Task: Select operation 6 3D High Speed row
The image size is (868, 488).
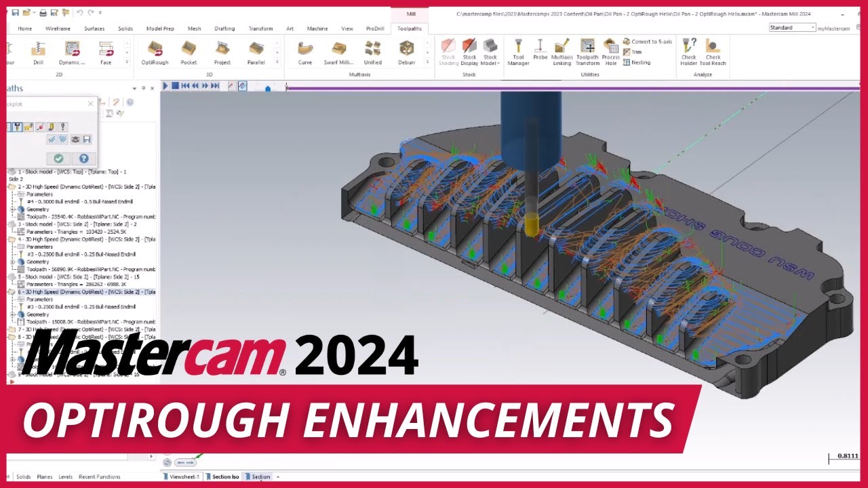Action: [81, 292]
